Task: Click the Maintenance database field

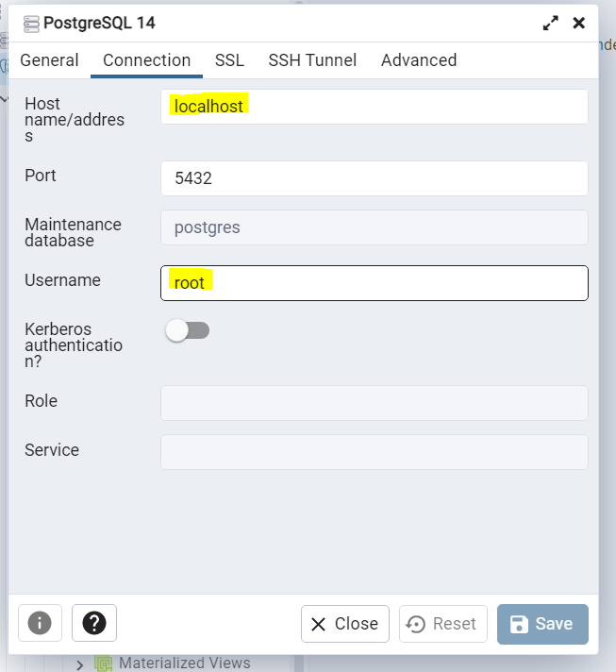Action: tap(374, 227)
